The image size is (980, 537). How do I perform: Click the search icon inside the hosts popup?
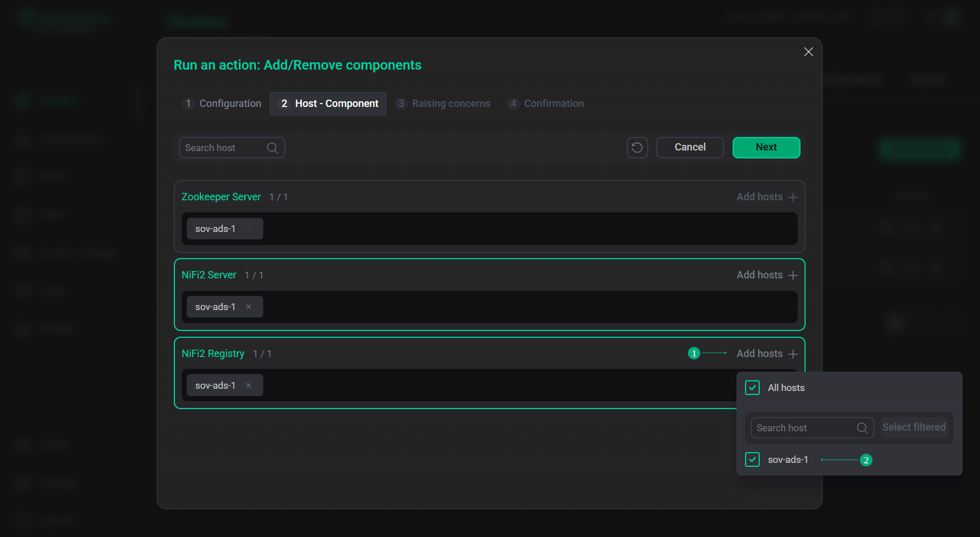tap(862, 428)
